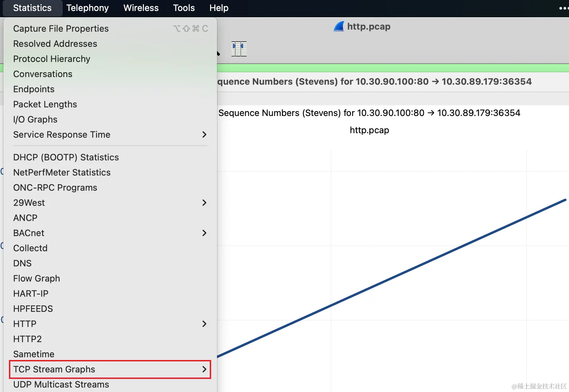Expand the 29West submenu arrow

204,203
